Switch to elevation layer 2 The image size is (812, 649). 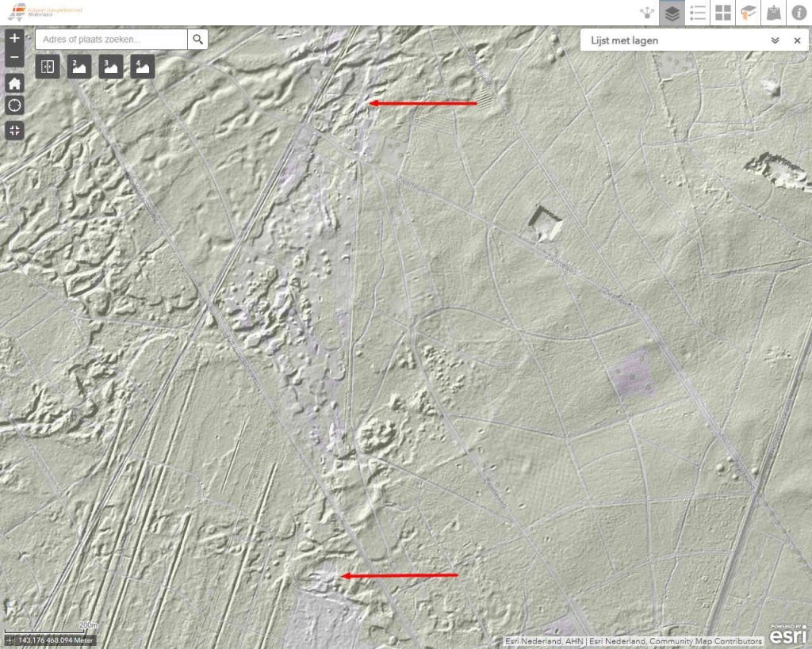(79, 67)
